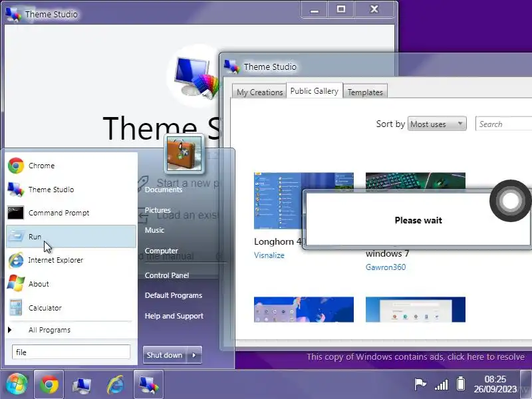
Task: Open the bottom-right light desktop theme thumbnail
Action: tap(415, 309)
